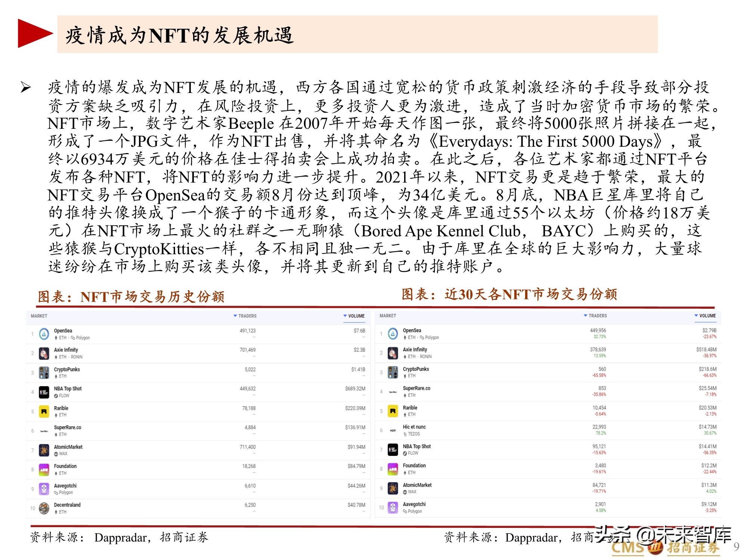747x560 pixels.
Task: Select the 30.67% Hic et nunc volume change
Action: click(x=710, y=433)
